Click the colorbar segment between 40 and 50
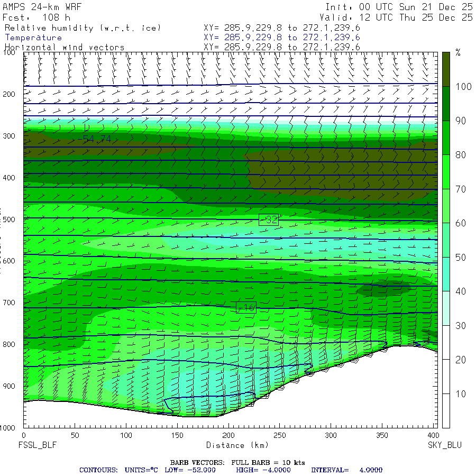This screenshot has width=476, height=476. click(x=446, y=274)
